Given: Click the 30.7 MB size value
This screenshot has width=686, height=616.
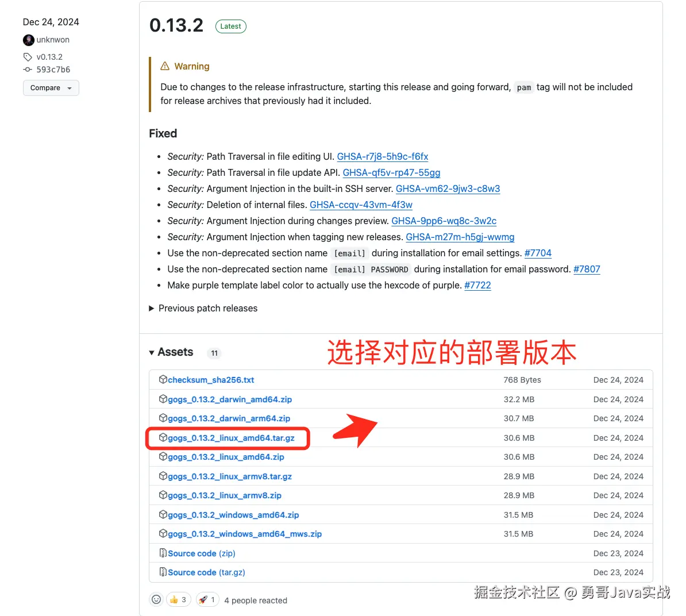Looking at the screenshot, I should click(518, 418).
